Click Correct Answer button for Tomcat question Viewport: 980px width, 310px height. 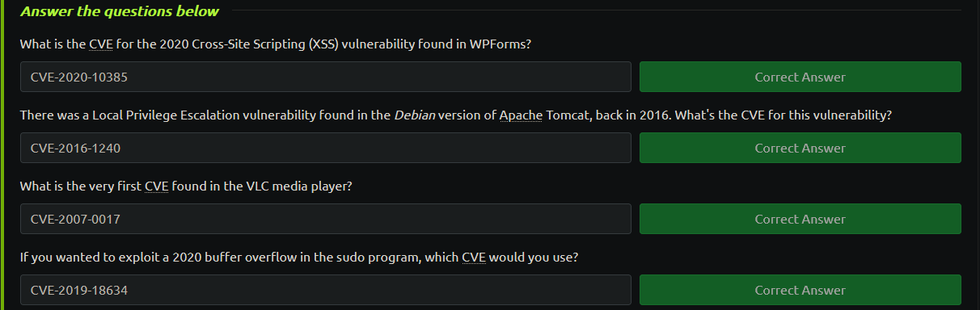[800, 148]
